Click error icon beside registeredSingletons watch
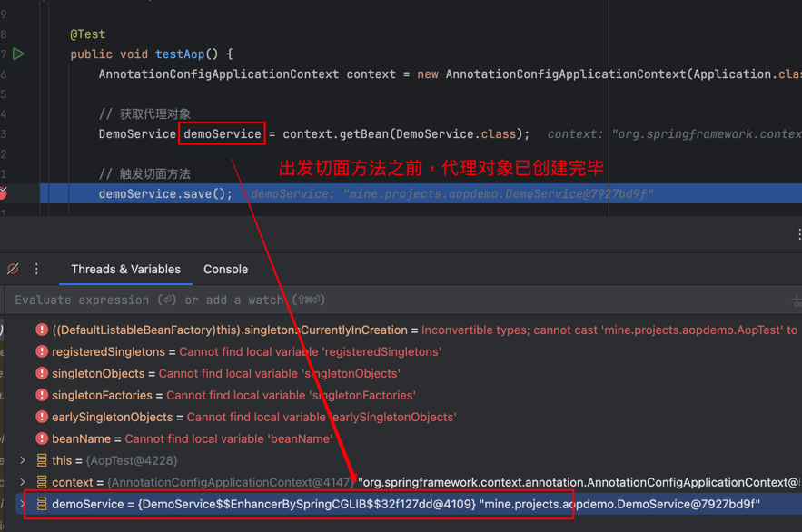802x532 pixels. pyautogui.click(x=42, y=352)
